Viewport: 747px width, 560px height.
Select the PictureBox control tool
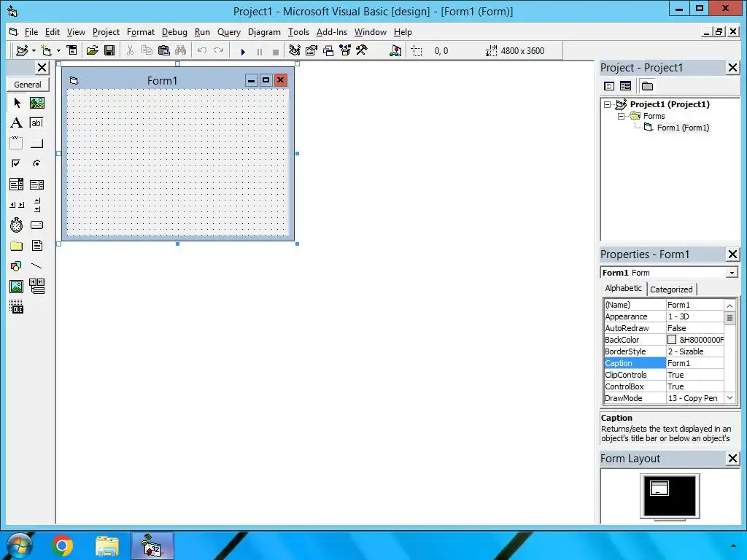coord(37,103)
